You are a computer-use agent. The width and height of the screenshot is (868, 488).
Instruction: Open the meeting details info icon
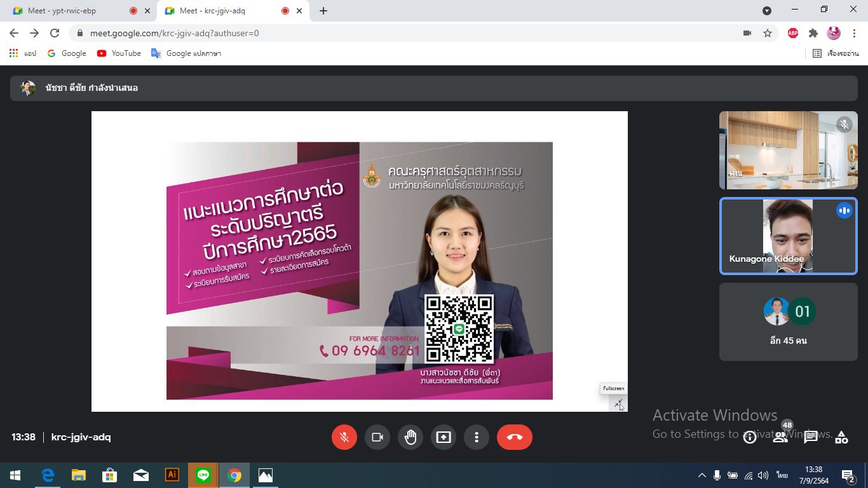tap(750, 437)
